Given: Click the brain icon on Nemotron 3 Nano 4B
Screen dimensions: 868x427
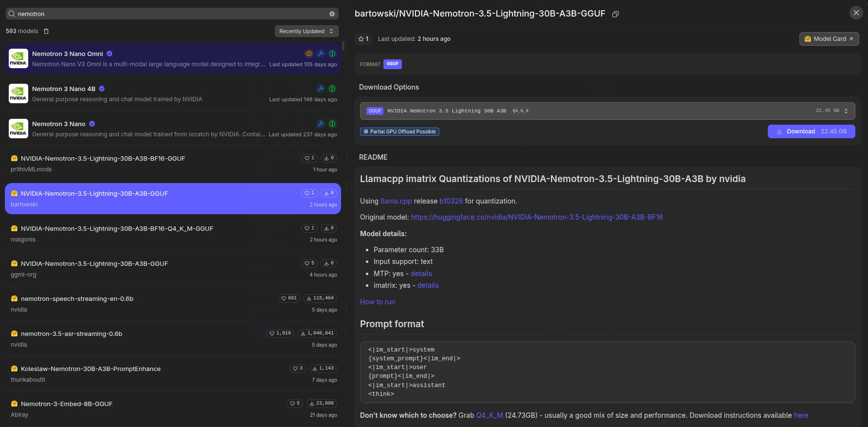Looking at the screenshot, I should click(x=332, y=89).
